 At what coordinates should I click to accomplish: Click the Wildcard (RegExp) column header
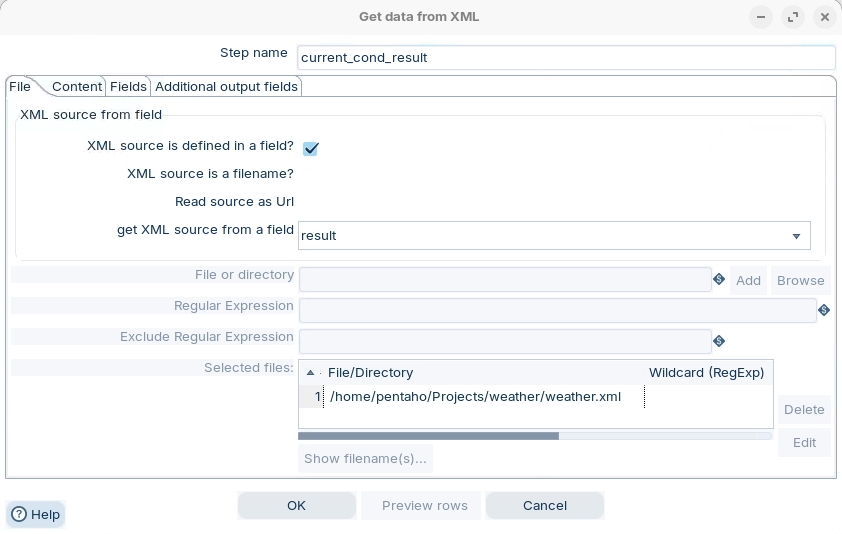click(x=706, y=373)
